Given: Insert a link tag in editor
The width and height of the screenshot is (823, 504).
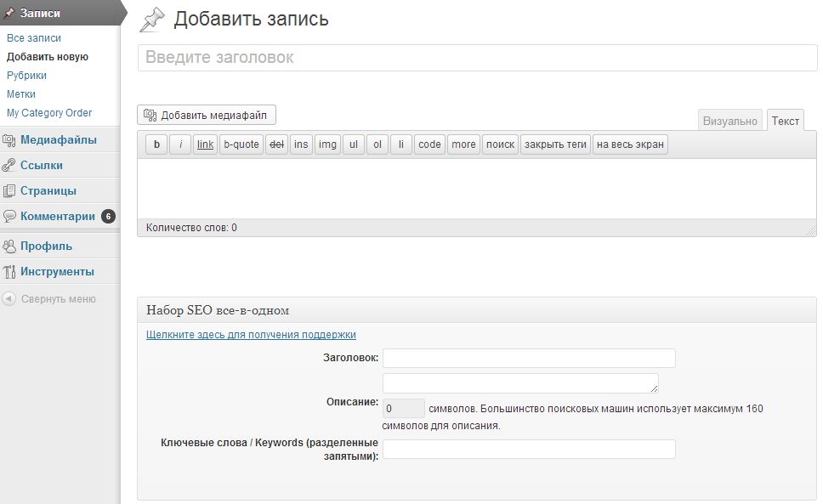Looking at the screenshot, I should (x=205, y=144).
